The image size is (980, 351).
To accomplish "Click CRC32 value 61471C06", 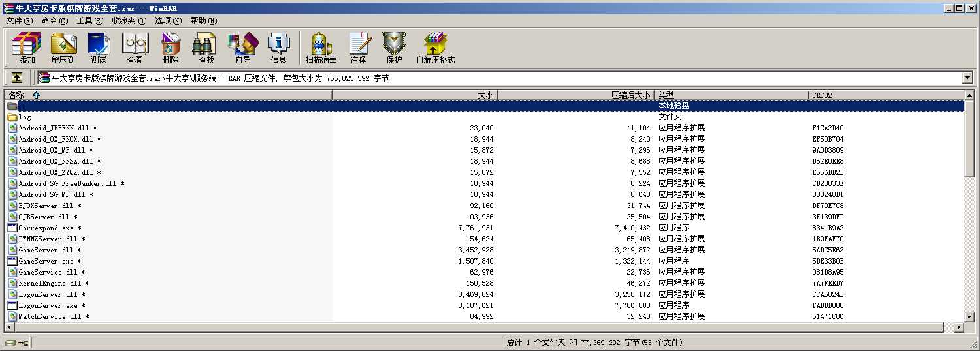I will (828, 316).
